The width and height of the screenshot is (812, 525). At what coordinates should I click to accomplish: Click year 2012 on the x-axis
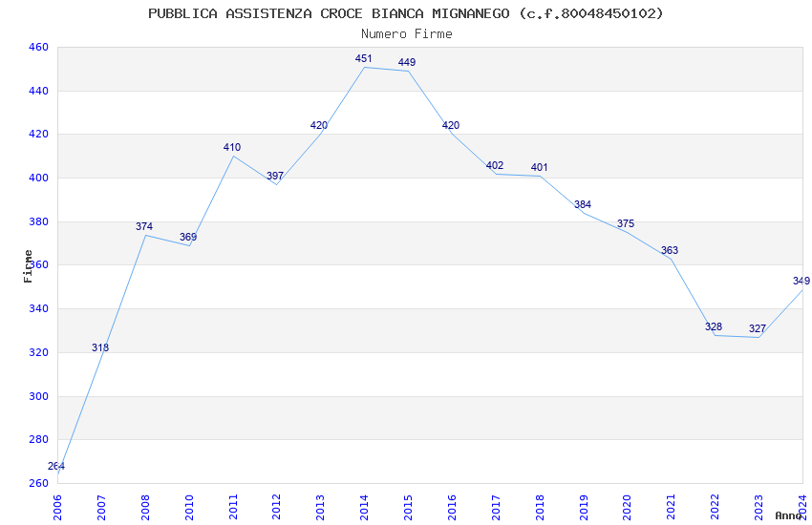[276, 508]
